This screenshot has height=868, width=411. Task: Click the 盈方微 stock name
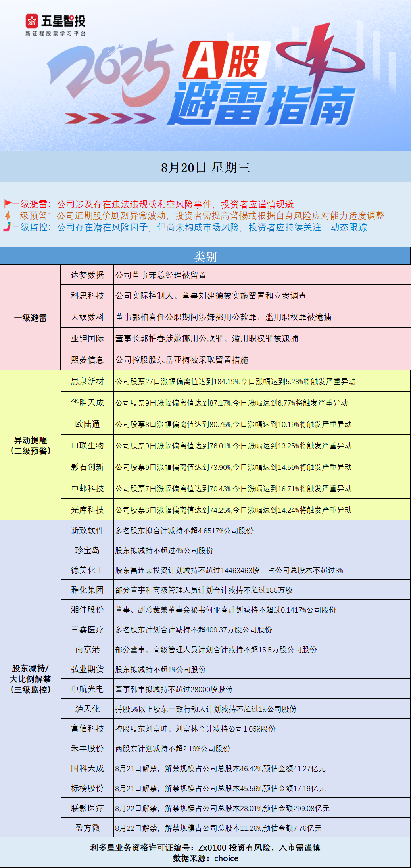pos(87,828)
